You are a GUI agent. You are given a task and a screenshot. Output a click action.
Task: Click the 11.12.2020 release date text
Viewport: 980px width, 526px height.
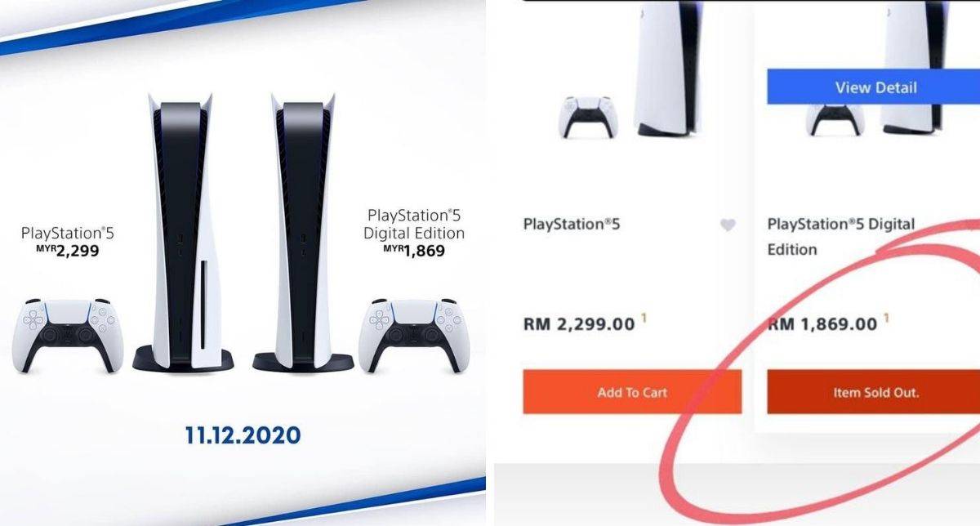click(243, 435)
